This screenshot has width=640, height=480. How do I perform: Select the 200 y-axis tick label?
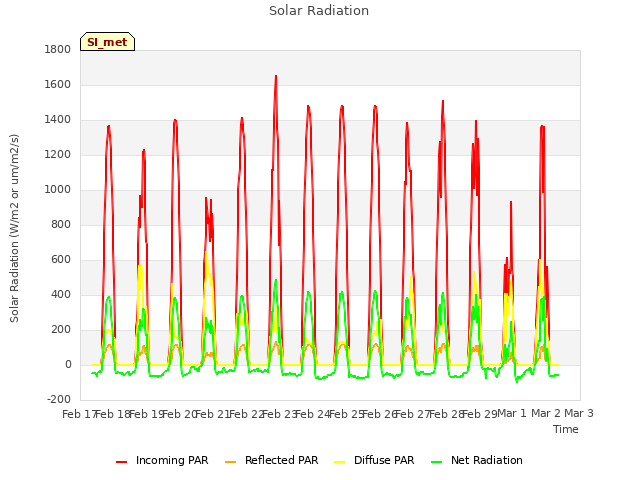coord(61,330)
